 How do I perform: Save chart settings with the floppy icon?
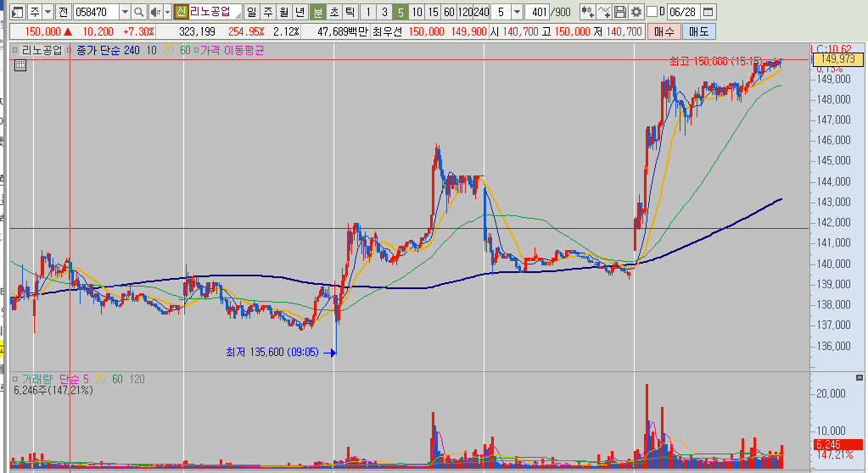pos(620,12)
